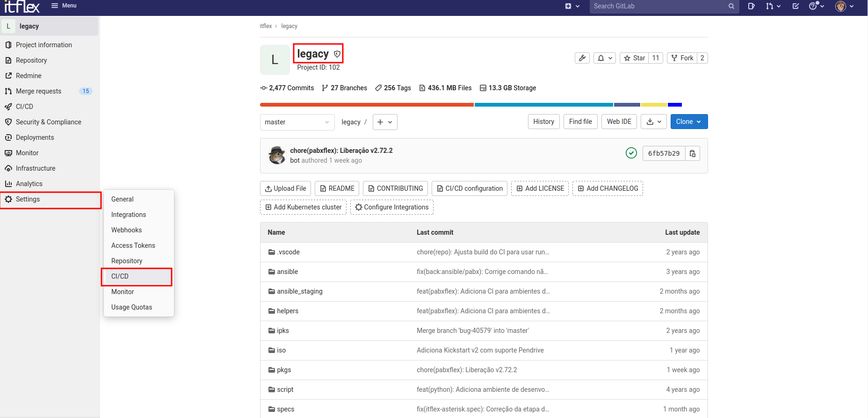Click the History button
The image size is (868, 418).
pyautogui.click(x=544, y=122)
